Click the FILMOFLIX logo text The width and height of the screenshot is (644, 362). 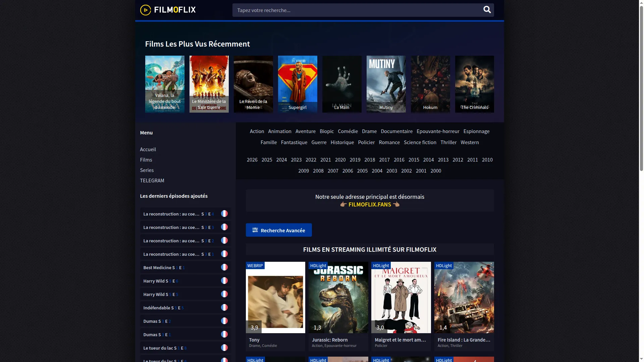coord(175,10)
